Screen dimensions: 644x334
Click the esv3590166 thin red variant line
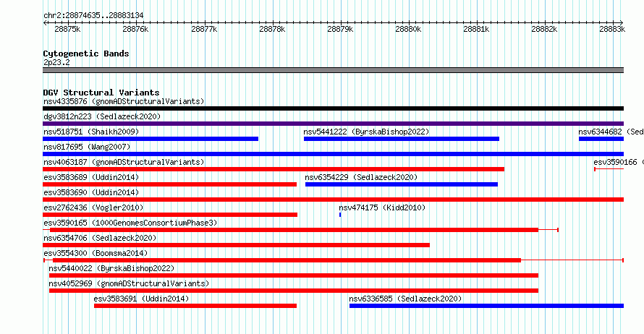coord(609,169)
